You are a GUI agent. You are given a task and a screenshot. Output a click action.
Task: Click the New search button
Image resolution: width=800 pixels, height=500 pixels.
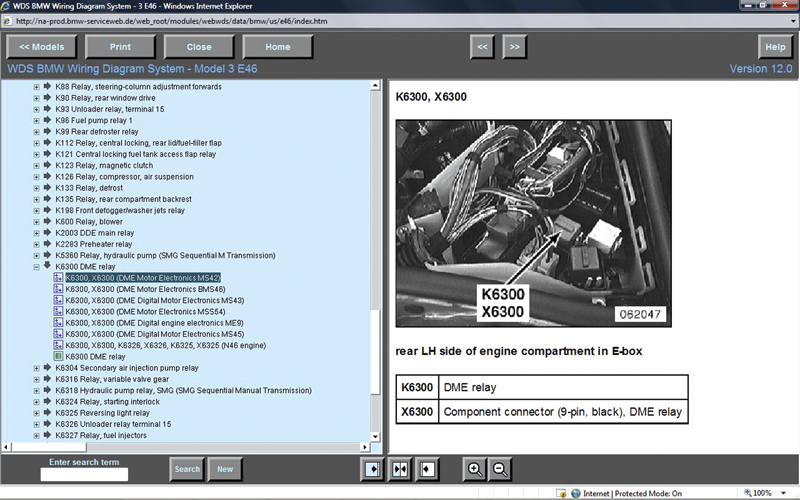[x=225, y=469]
